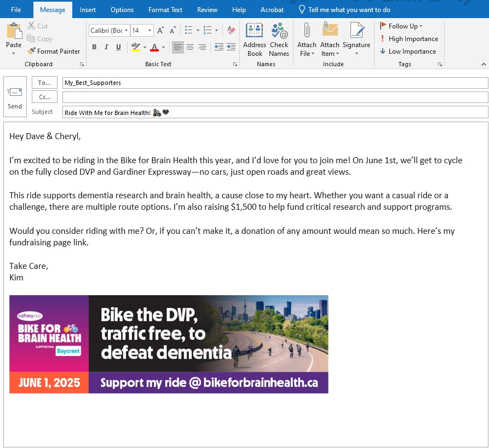Click the greeting line 'Hey Dave & Cheryl,'
Image resolution: width=489 pixels, height=448 pixels.
click(x=45, y=136)
